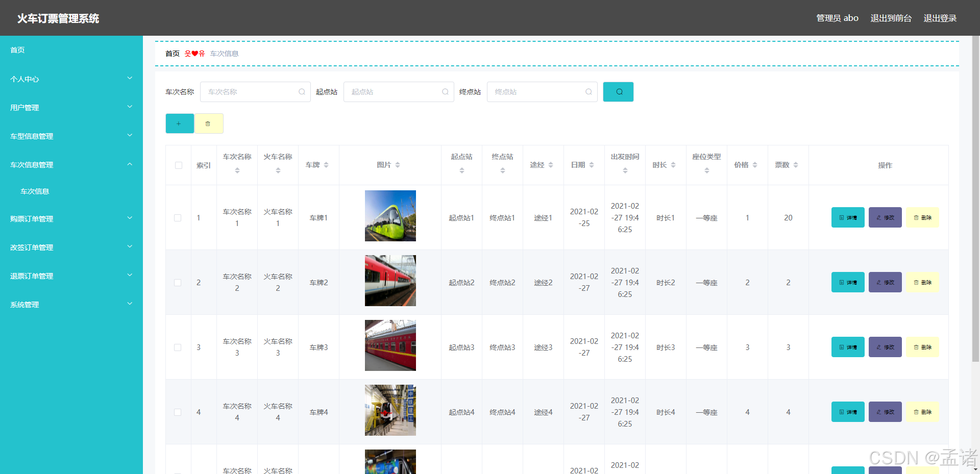Sort table by 车次名称 column

click(237, 170)
